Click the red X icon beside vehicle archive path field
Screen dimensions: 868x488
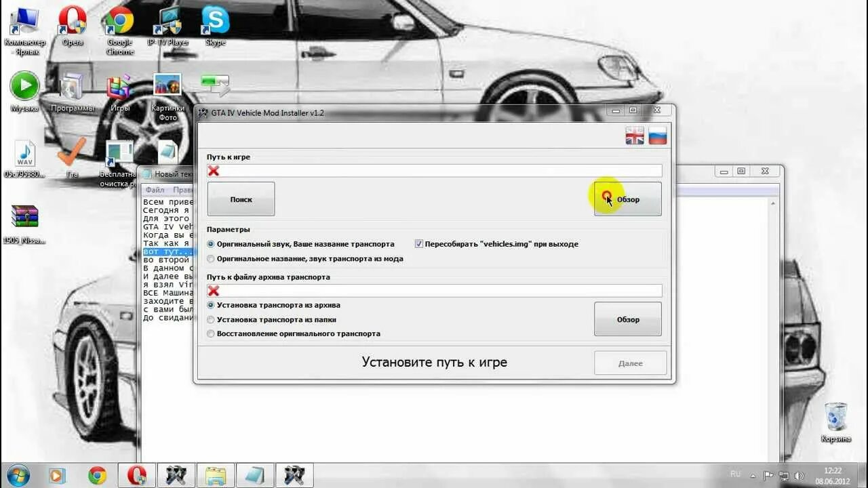point(214,291)
